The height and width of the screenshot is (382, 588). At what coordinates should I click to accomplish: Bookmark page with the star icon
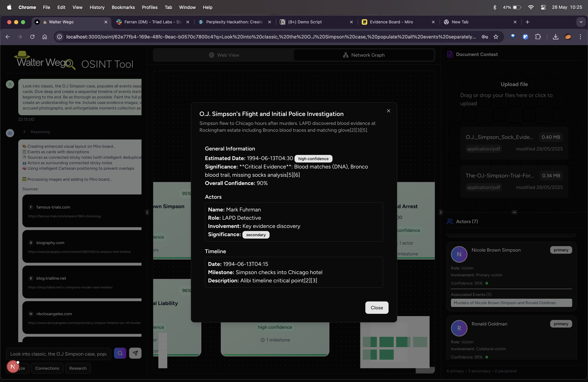pyautogui.click(x=496, y=37)
